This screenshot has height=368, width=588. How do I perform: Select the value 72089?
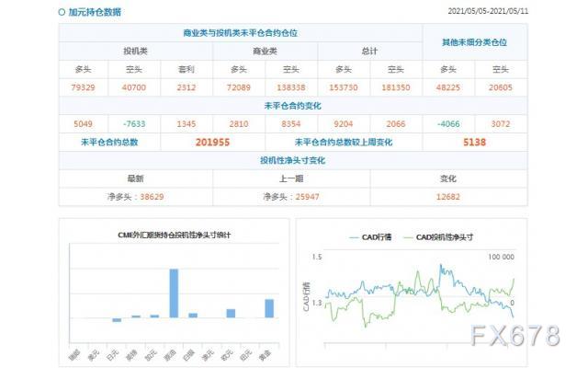point(239,87)
